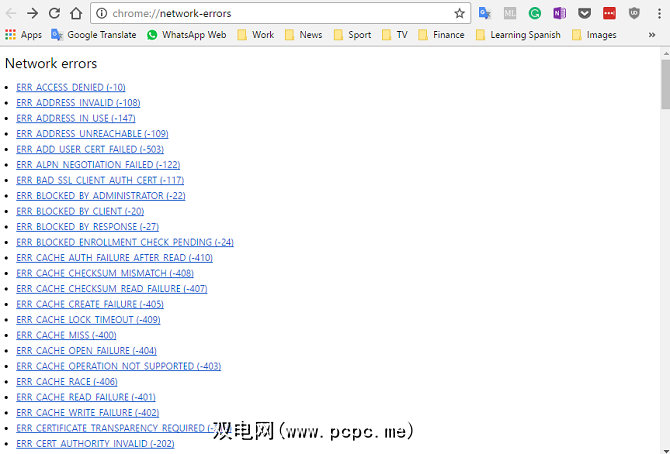Open the uBlock Origin shield icon

(x=634, y=13)
